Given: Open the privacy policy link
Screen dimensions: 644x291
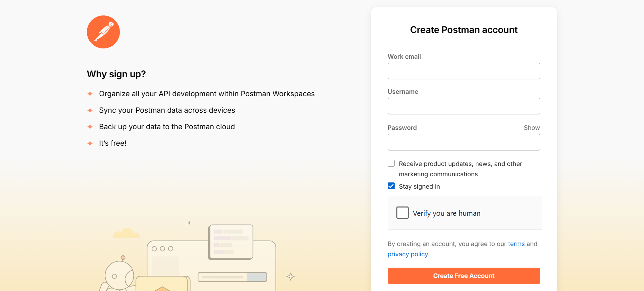Looking at the screenshot, I should (x=408, y=254).
